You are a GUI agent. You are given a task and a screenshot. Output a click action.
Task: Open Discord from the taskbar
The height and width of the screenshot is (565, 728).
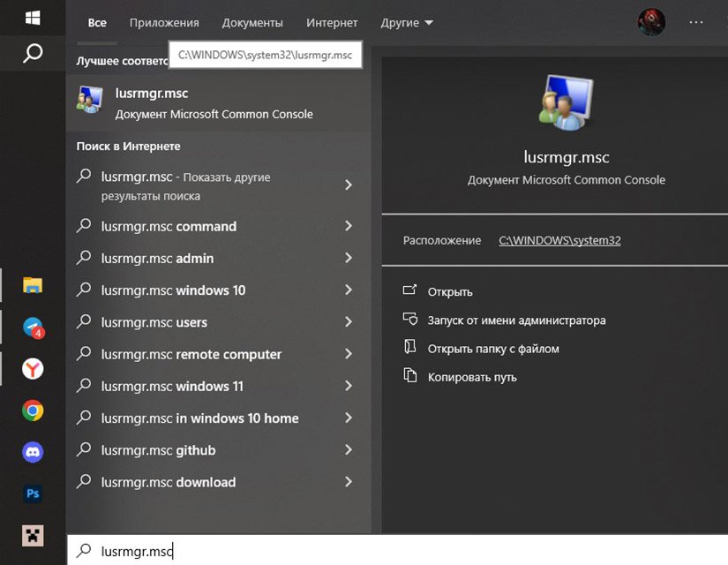coord(33,452)
